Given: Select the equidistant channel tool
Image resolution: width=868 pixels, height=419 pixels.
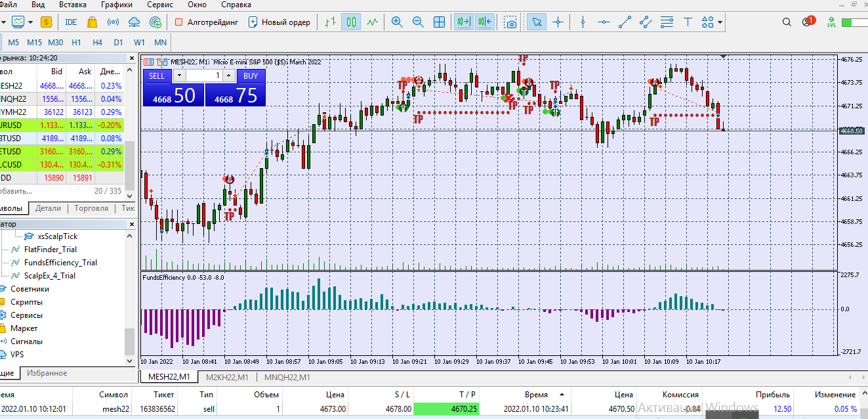Looking at the screenshot, I should 646,22.
